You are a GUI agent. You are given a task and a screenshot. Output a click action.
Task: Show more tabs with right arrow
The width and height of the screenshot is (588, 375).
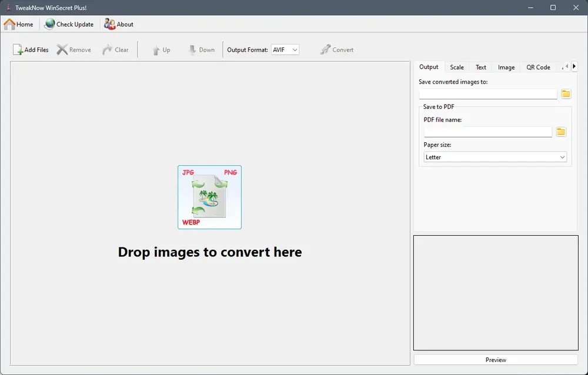(574, 66)
